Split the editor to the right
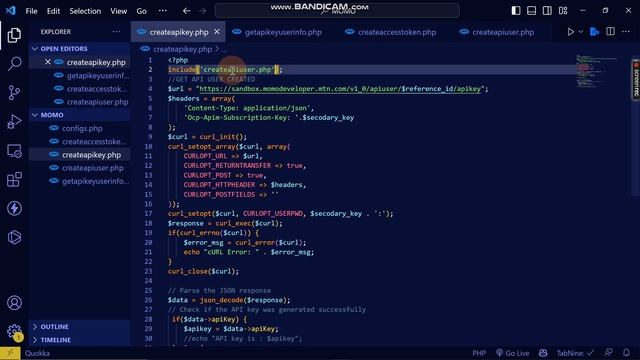640x360 pixels. click(611, 32)
